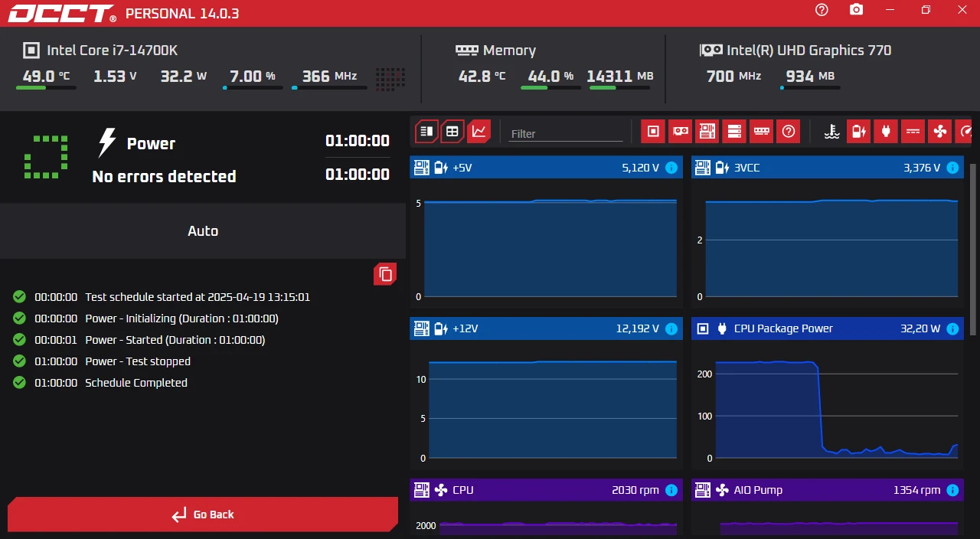The height and width of the screenshot is (539, 980).
Task: Click the '3,376 V' value on 3VCC card
Action: pos(922,168)
